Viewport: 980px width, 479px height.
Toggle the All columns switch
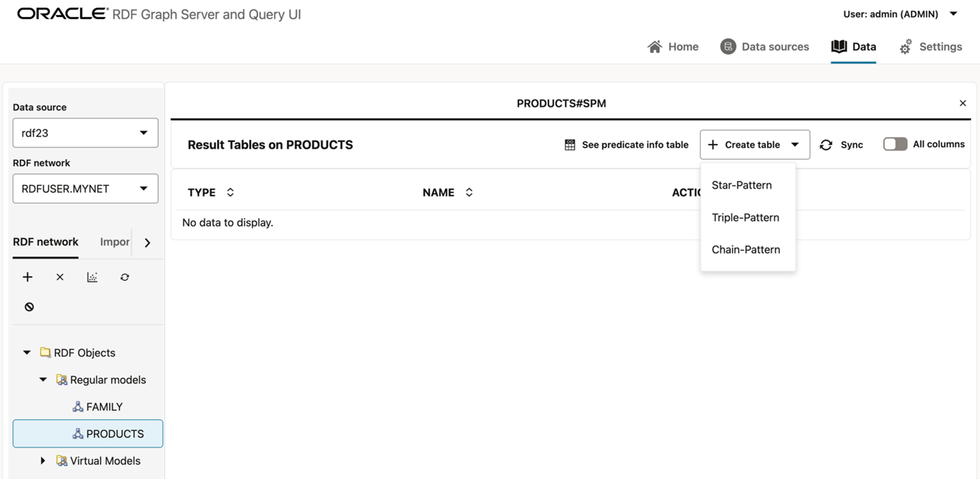[895, 144]
